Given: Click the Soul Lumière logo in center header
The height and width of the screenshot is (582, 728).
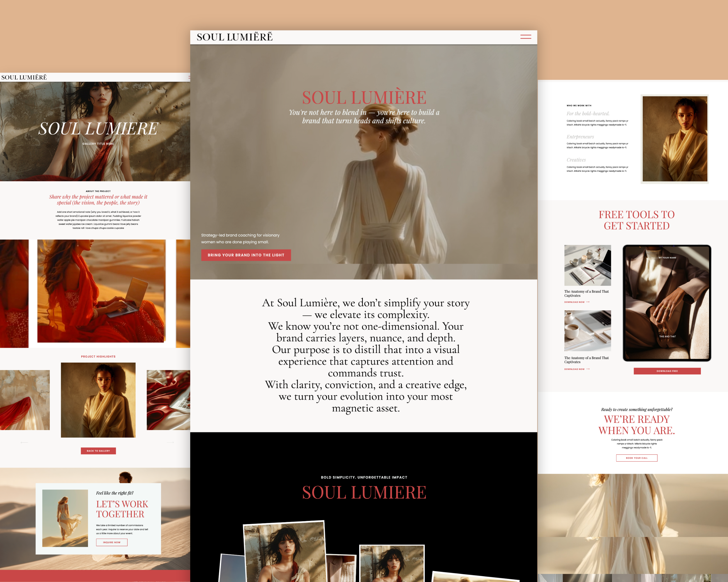Looking at the screenshot, I should (234, 37).
